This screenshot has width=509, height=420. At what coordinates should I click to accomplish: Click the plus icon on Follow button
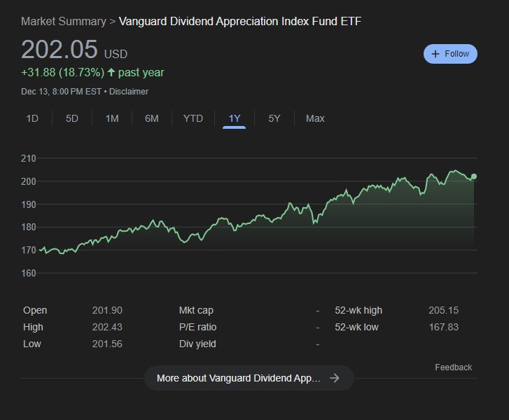click(435, 54)
